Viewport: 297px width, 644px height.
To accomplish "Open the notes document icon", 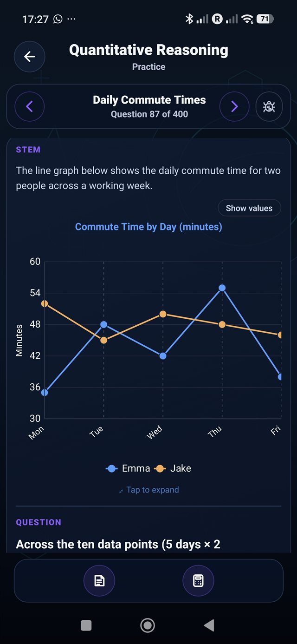I will tap(99, 580).
